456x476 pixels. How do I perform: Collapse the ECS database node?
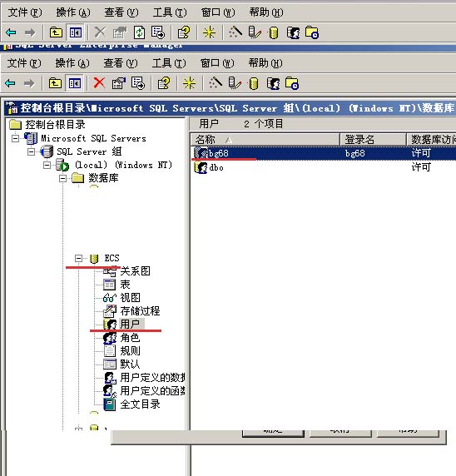(78, 258)
